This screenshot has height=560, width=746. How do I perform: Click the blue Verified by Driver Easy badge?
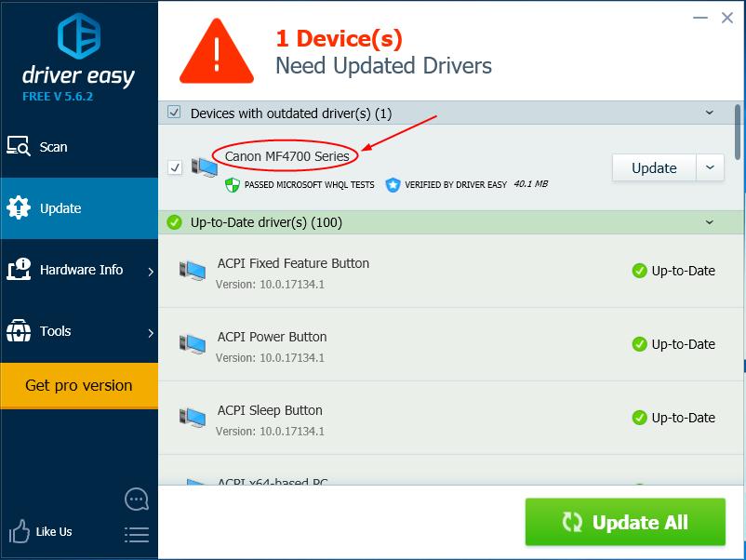point(393,184)
